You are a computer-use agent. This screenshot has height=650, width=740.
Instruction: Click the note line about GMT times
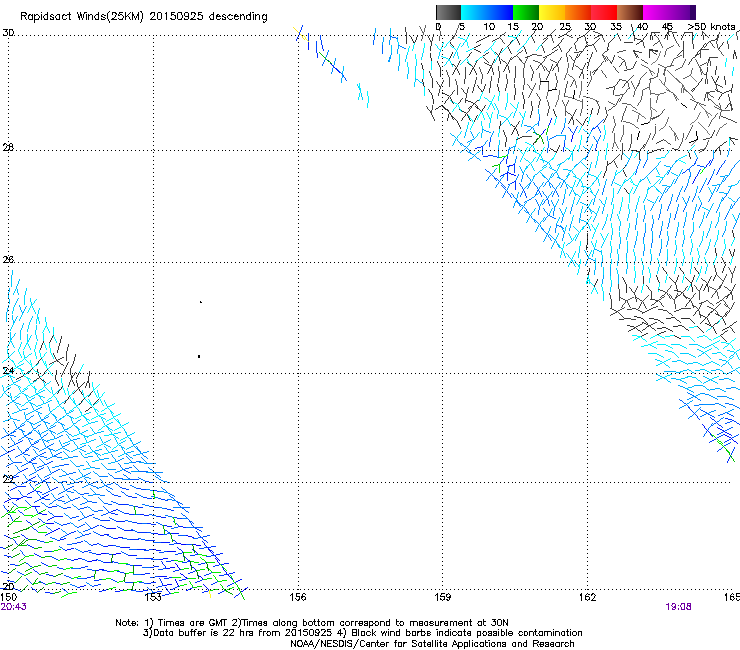(311, 623)
